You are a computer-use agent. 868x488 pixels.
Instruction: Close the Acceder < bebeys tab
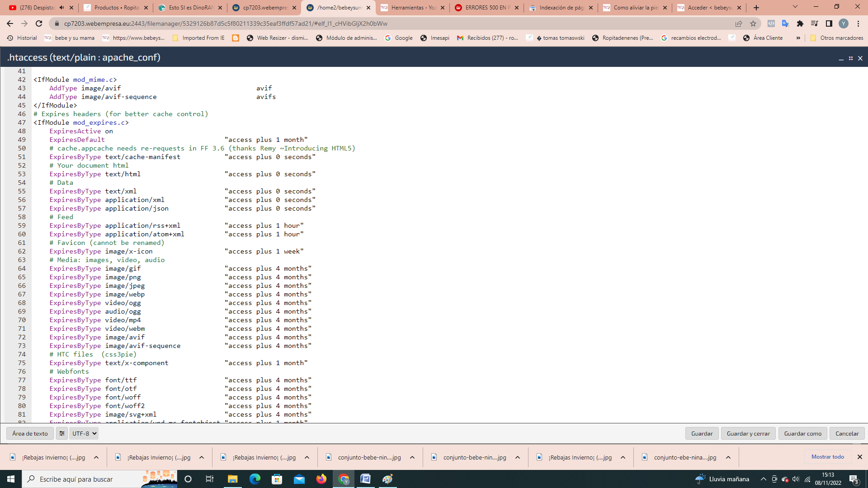[x=739, y=8]
